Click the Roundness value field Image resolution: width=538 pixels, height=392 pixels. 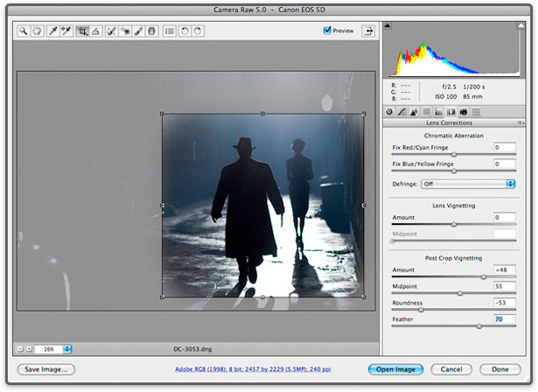click(x=504, y=302)
